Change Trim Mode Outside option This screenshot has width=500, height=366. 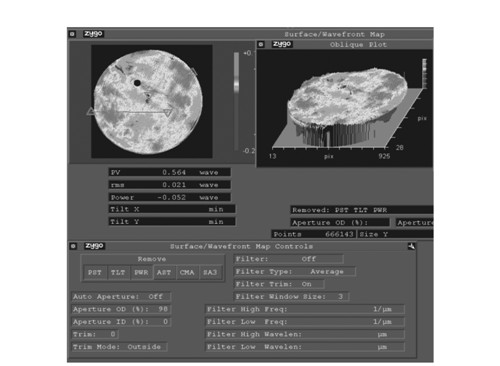coord(119,347)
